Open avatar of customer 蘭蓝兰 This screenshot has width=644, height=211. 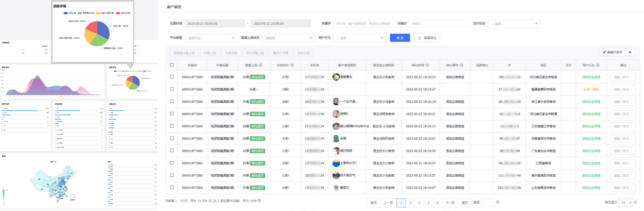point(336,188)
